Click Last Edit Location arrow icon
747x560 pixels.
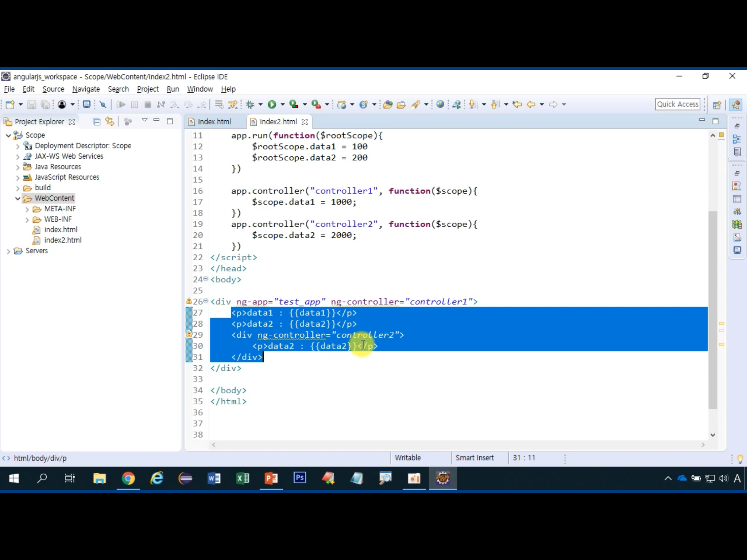pyautogui.click(x=517, y=105)
